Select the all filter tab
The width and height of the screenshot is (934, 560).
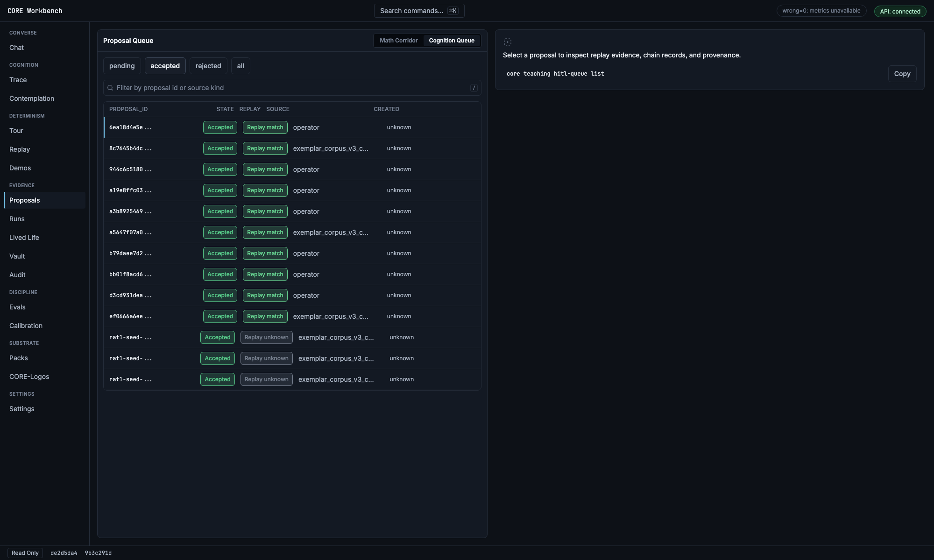[x=241, y=66]
